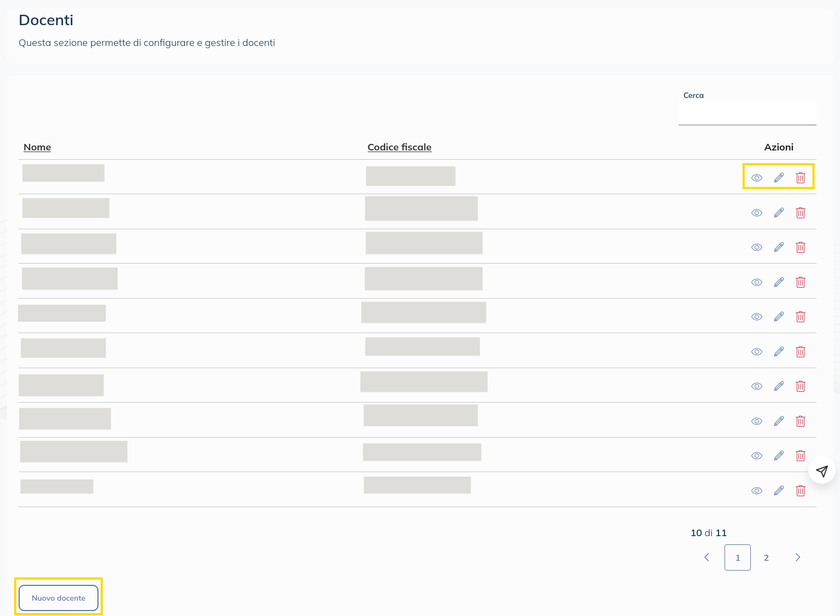Screen dimensions: 840x616
Task: Delete the first teacher using trash icon
Action: 801,178
